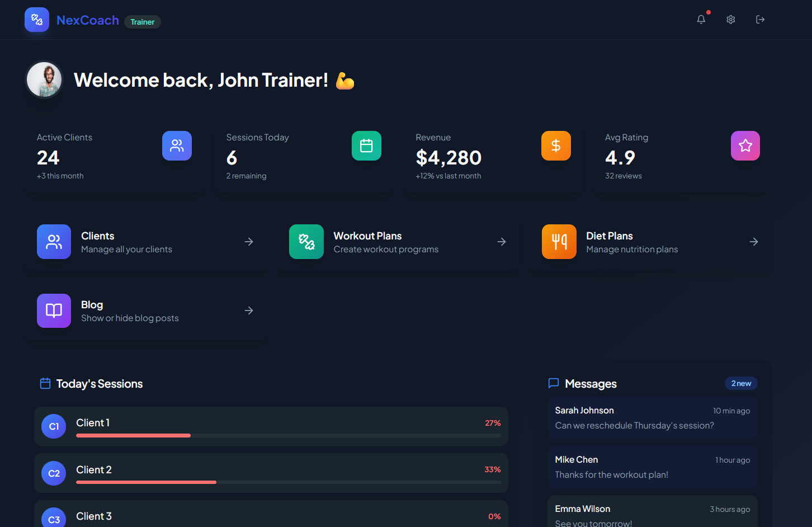Click the C2 client avatar
Screen dimensions: 812x527
[x=54, y=473]
